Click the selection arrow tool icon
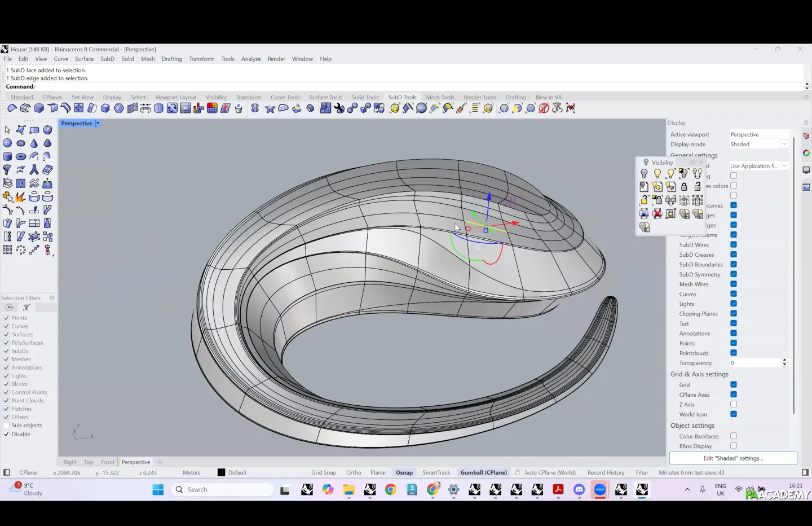812x526 pixels. pyautogui.click(x=7, y=130)
